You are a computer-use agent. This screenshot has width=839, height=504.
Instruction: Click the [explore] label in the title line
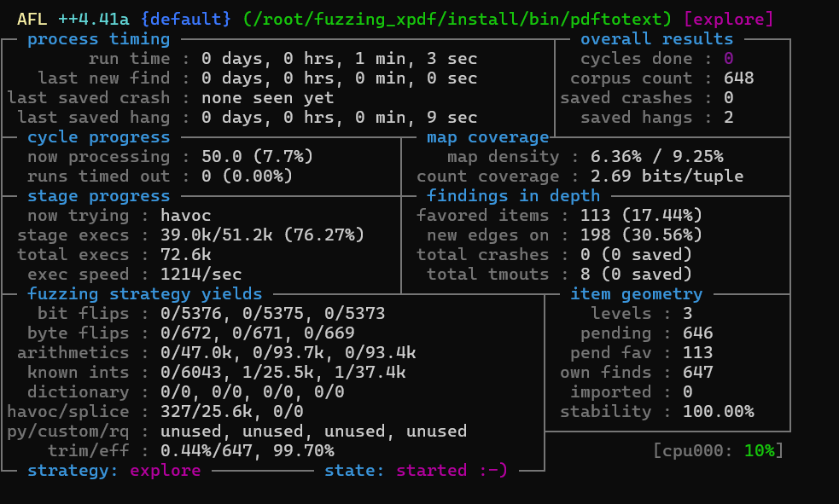(x=728, y=19)
